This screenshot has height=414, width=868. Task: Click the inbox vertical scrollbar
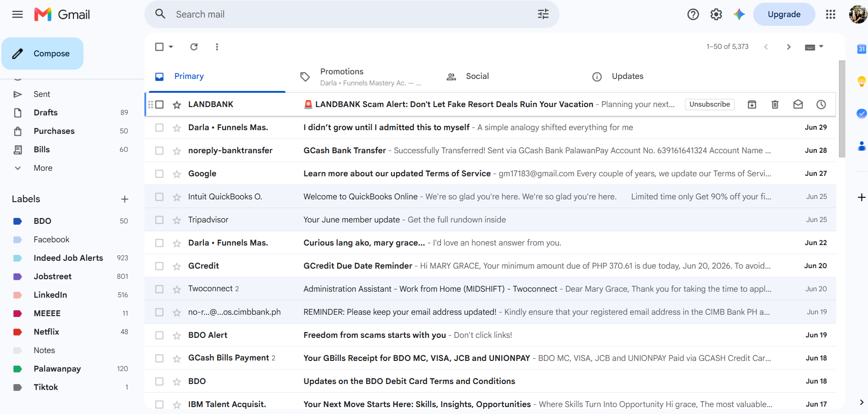(842, 109)
